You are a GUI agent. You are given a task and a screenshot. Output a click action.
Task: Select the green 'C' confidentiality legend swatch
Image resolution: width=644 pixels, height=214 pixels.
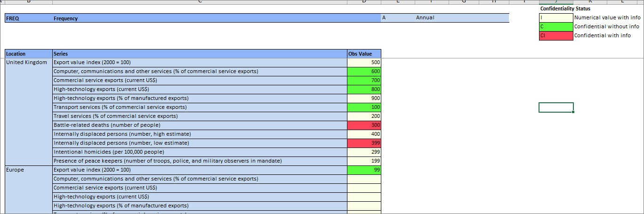[556, 27]
